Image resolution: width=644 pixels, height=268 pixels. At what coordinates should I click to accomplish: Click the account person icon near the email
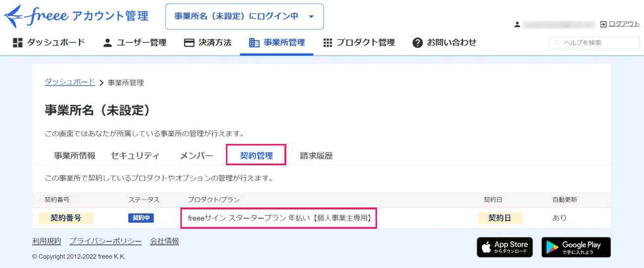[517, 24]
